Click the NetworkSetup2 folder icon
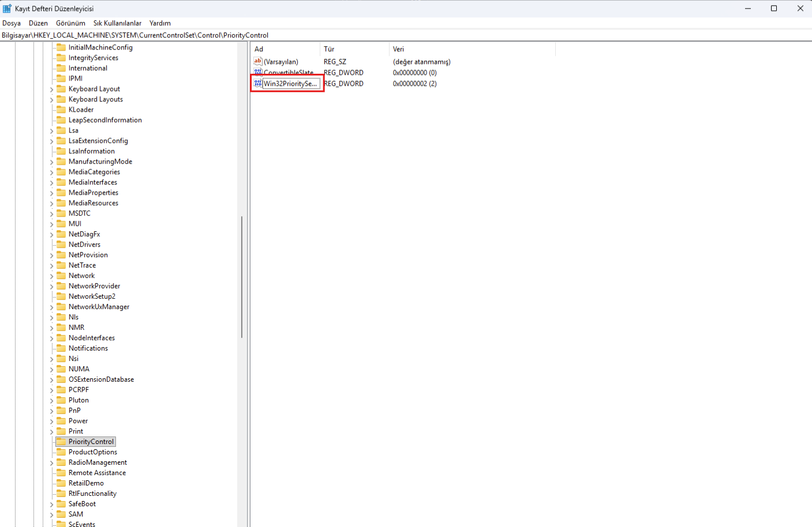Screen dimensions: 812x527 61,296
